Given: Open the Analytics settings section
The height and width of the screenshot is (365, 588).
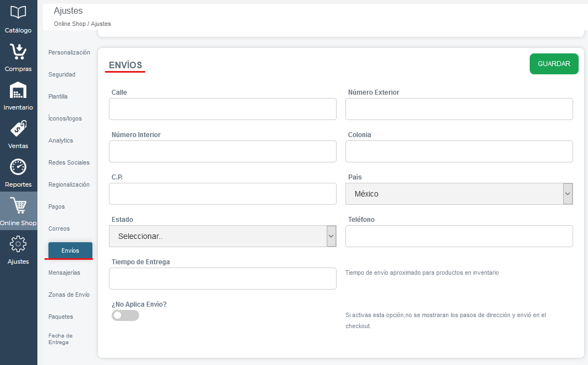Looking at the screenshot, I should tap(61, 140).
